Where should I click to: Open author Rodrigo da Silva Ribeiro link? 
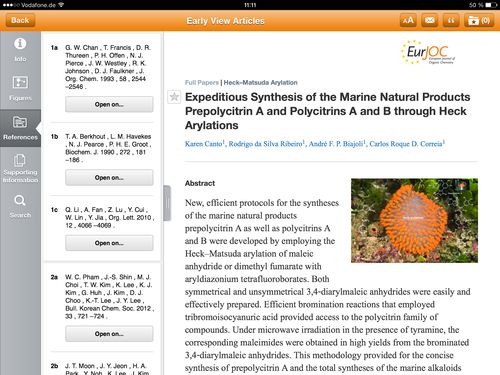coord(266,144)
